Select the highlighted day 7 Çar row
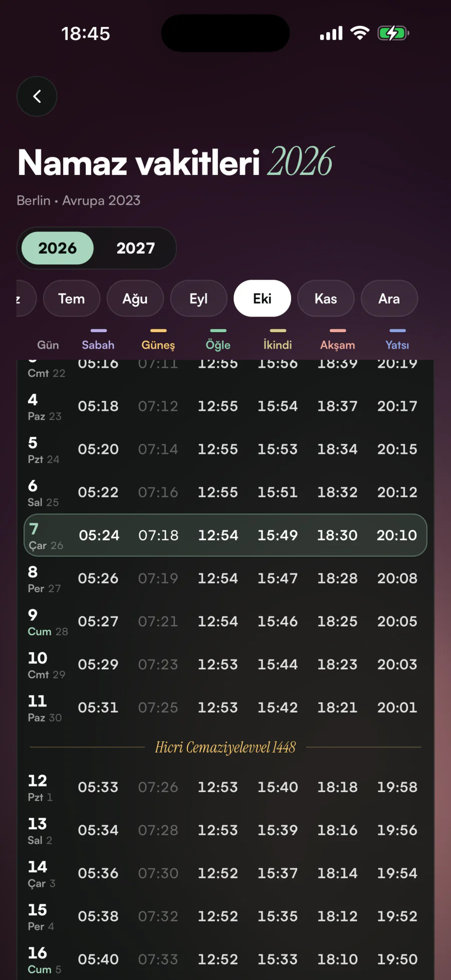Screen dimensions: 451x980 (225, 535)
